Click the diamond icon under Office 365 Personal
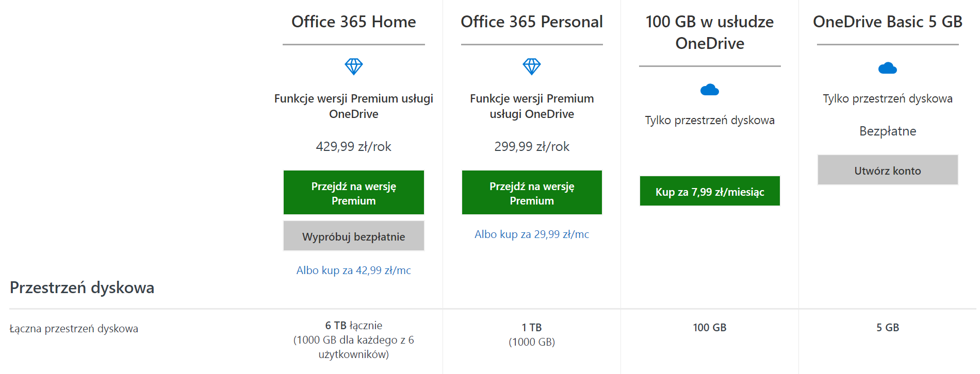Screen dimensions: 980x374 click(532, 66)
